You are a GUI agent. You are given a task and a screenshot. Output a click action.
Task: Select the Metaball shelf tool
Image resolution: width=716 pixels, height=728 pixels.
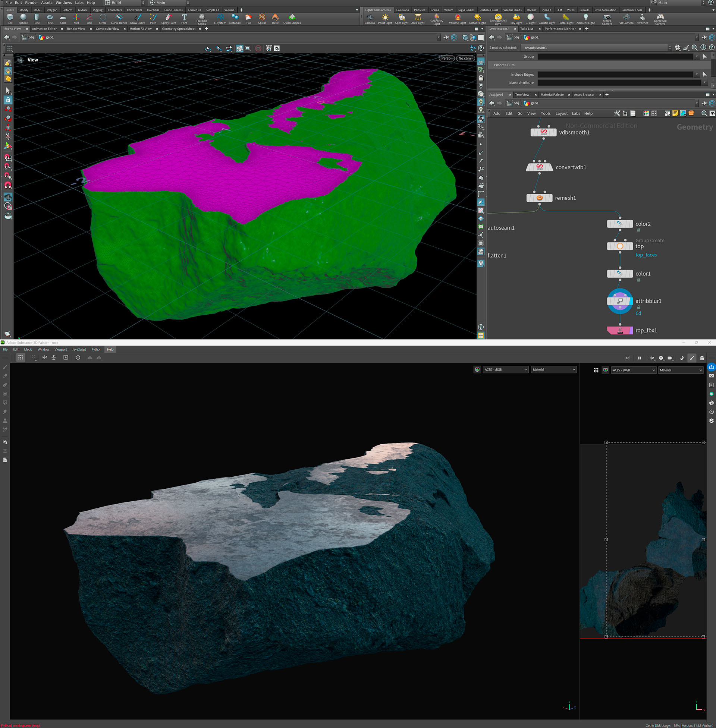[x=235, y=19]
